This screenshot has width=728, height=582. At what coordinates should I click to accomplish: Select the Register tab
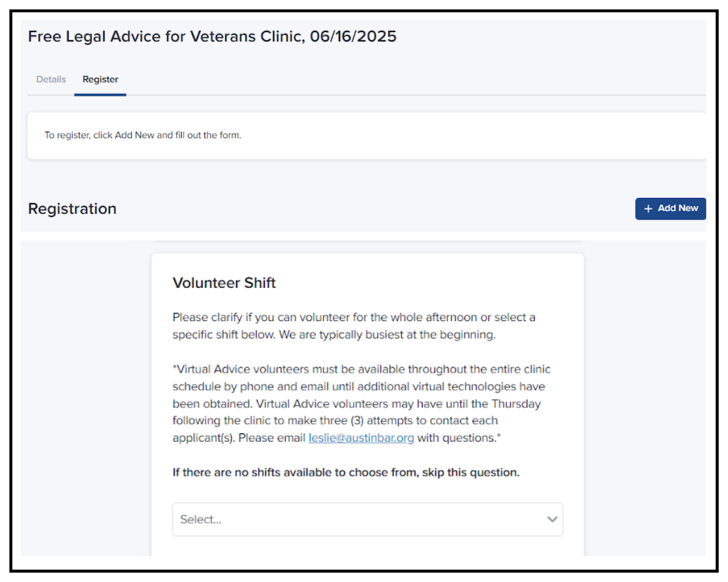(x=100, y=79)
